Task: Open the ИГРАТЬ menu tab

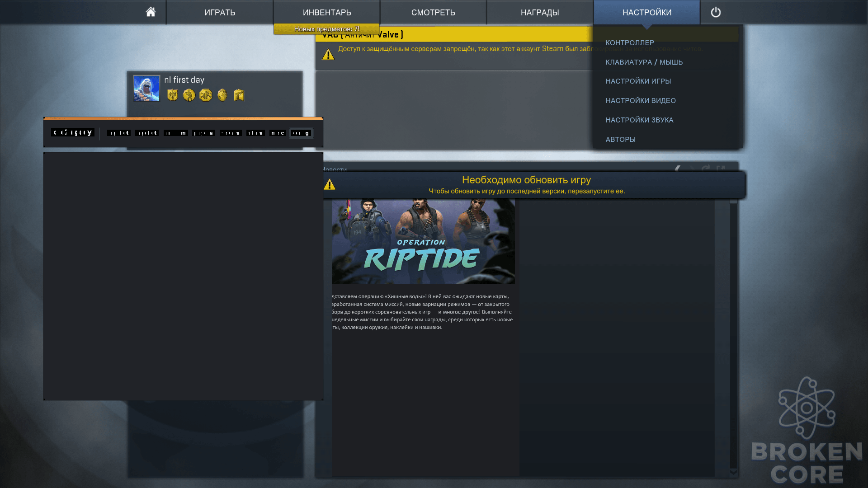Action: (220, 12)
